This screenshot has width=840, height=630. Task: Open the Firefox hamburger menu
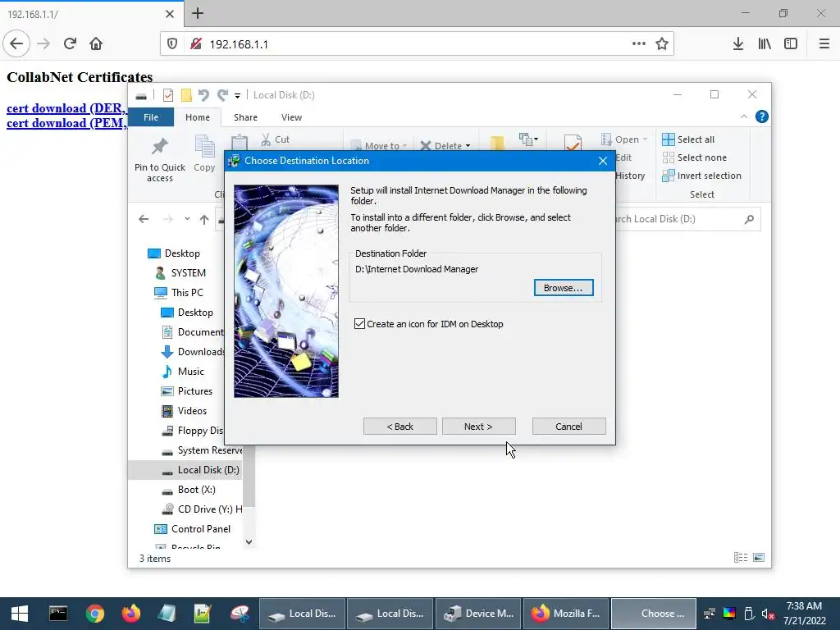pyautogui.click(x=824, y=44)
